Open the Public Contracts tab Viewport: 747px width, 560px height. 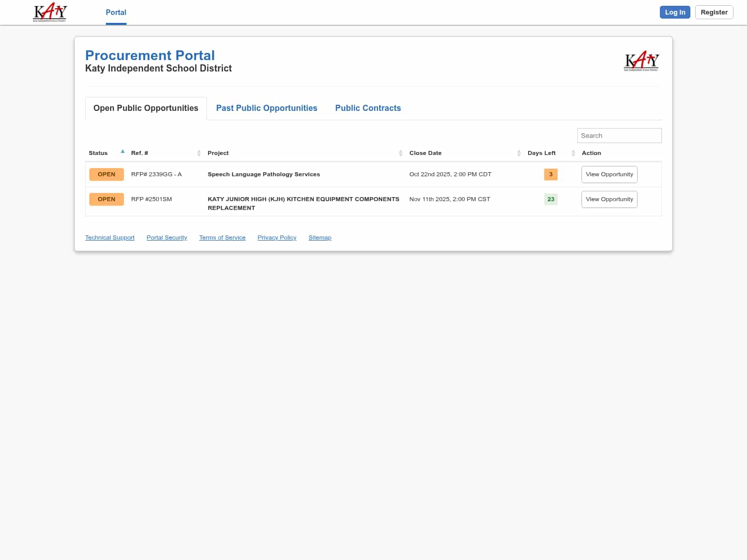[x=368, y=108]
